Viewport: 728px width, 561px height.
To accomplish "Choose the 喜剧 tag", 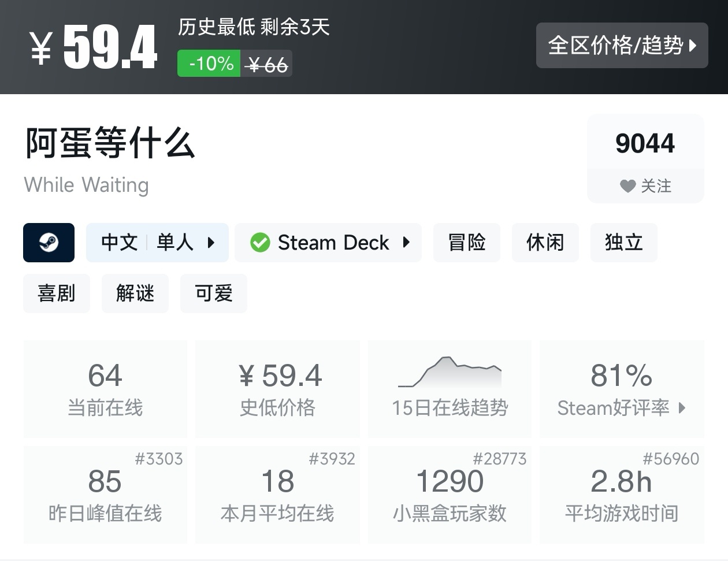I will tap(57, 293).
